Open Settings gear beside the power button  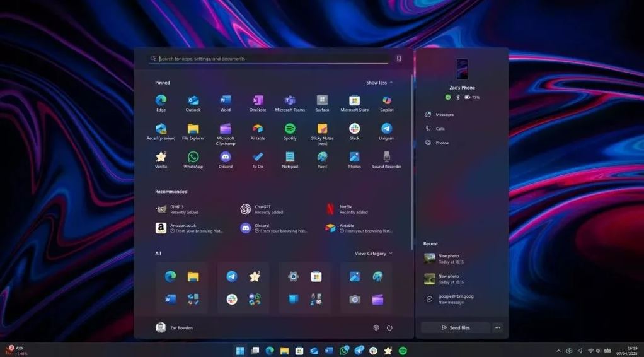(376, 327)
